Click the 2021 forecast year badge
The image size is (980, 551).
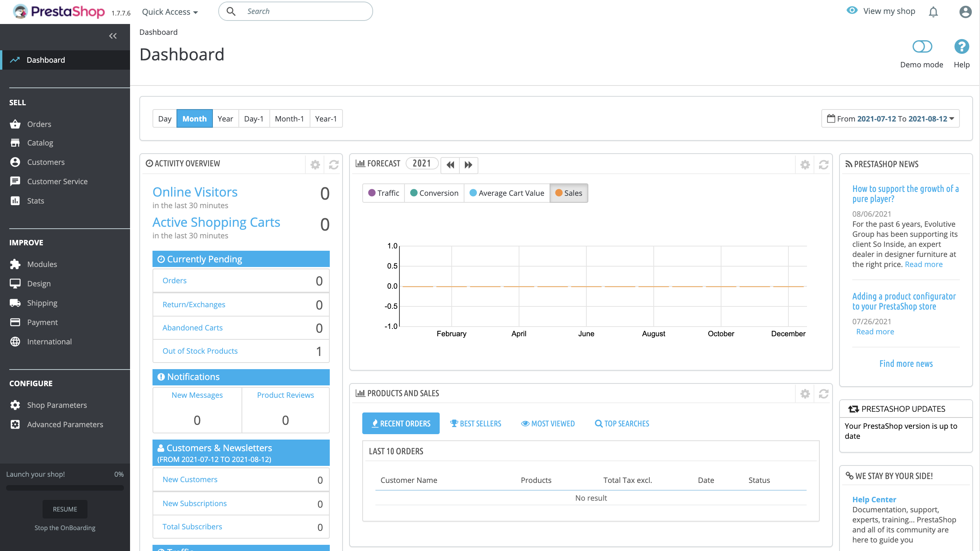421,164
